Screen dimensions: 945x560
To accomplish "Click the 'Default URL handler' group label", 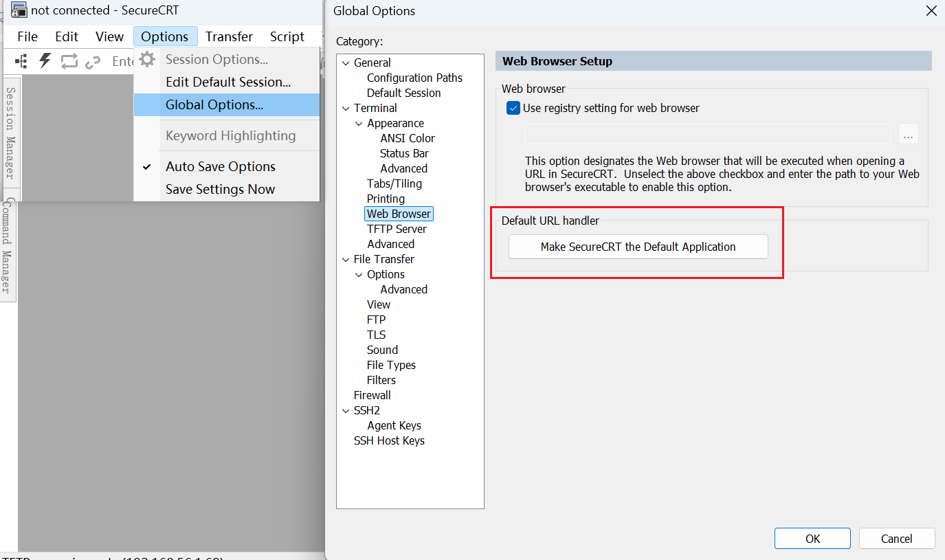I will [551, 221].
